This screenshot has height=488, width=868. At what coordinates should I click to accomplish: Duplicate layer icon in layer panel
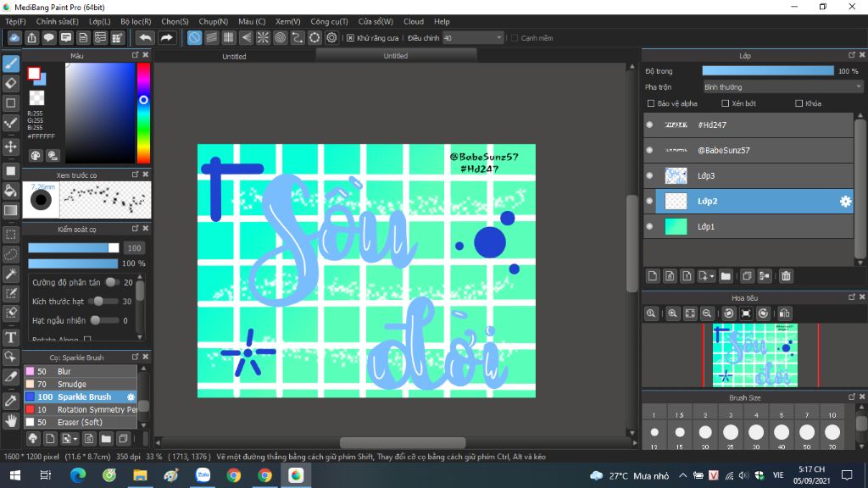click(747, 276)
